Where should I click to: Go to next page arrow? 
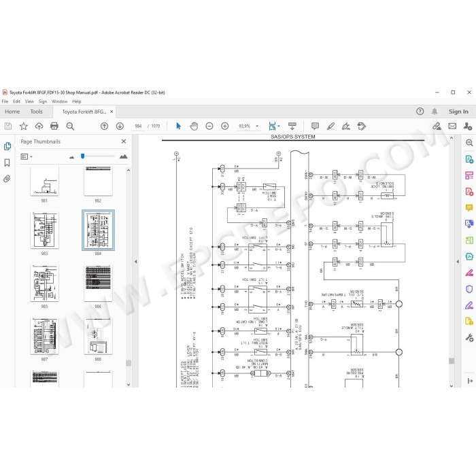point(120,126)
